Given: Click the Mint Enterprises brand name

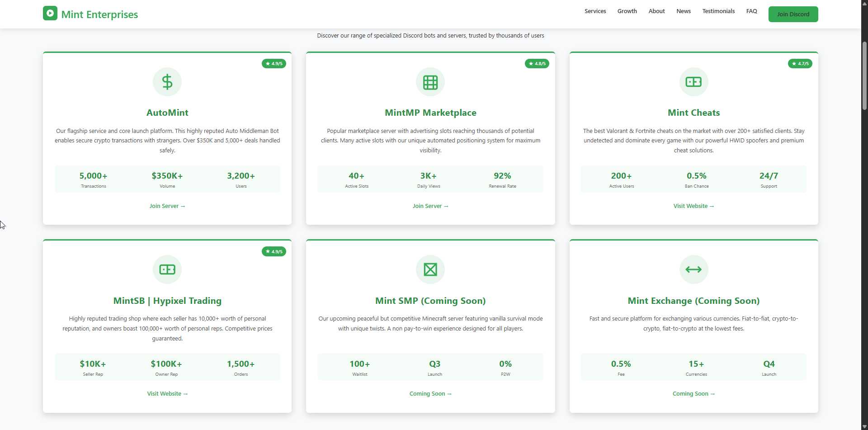Looking at the screenshot, I should [99, 14].
